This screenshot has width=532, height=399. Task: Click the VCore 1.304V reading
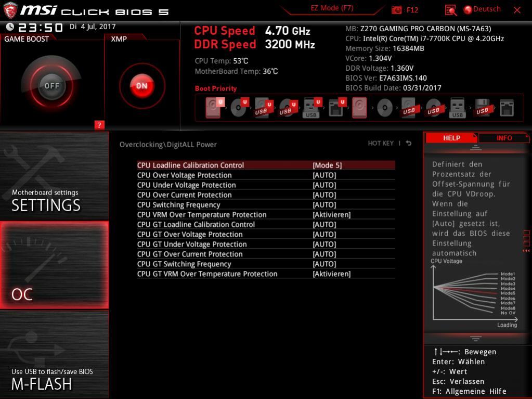[x=369, y=58]
